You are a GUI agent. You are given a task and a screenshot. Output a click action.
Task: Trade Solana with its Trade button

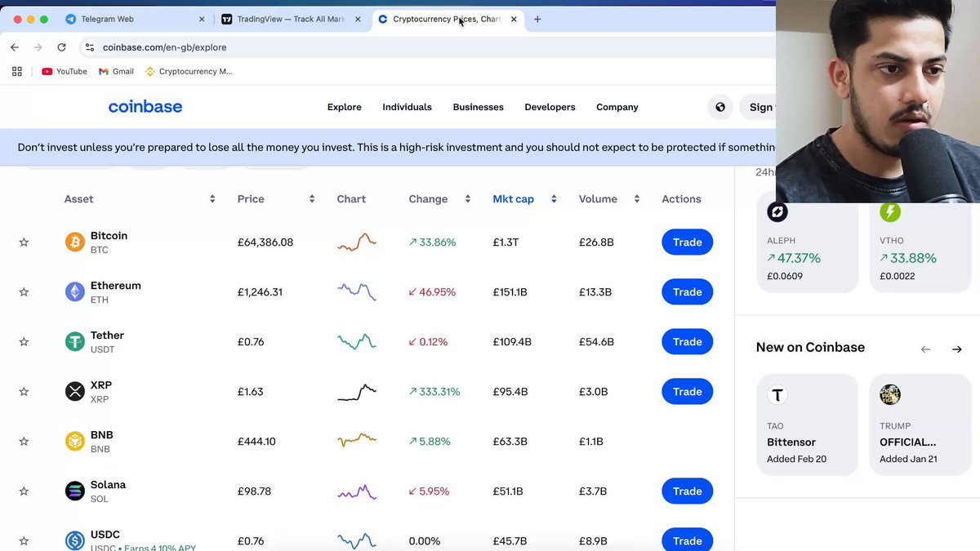[687, 491]
